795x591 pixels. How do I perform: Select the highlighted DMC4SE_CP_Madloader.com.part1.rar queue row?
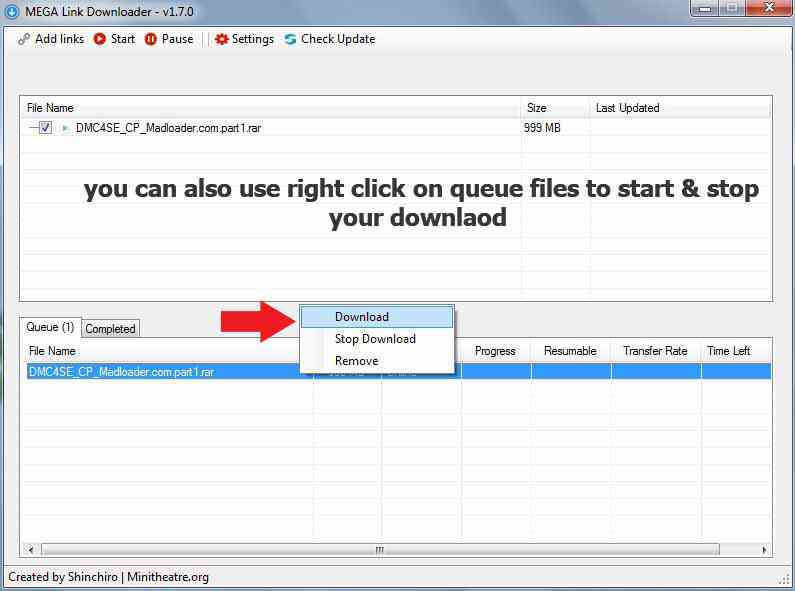point(398,372)
